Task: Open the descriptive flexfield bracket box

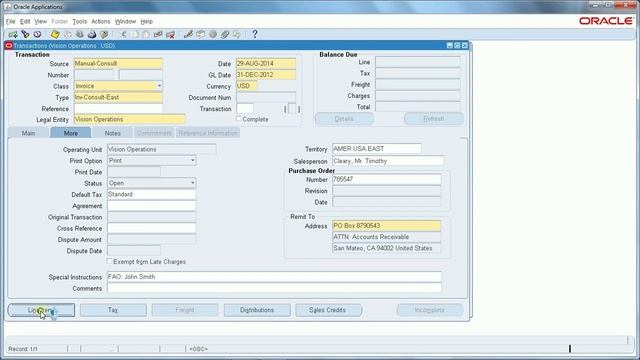Action: click(292, 109)
